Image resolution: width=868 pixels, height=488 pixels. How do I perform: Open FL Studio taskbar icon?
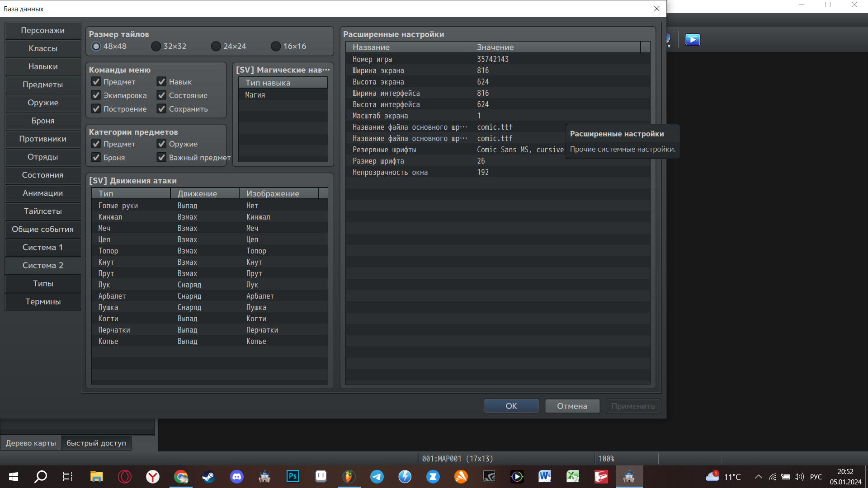click(x=349, y=476)
